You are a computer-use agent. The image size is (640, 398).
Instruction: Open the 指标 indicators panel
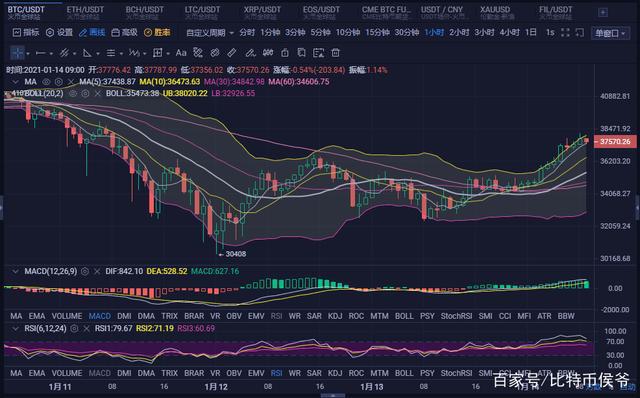(26, 32)
